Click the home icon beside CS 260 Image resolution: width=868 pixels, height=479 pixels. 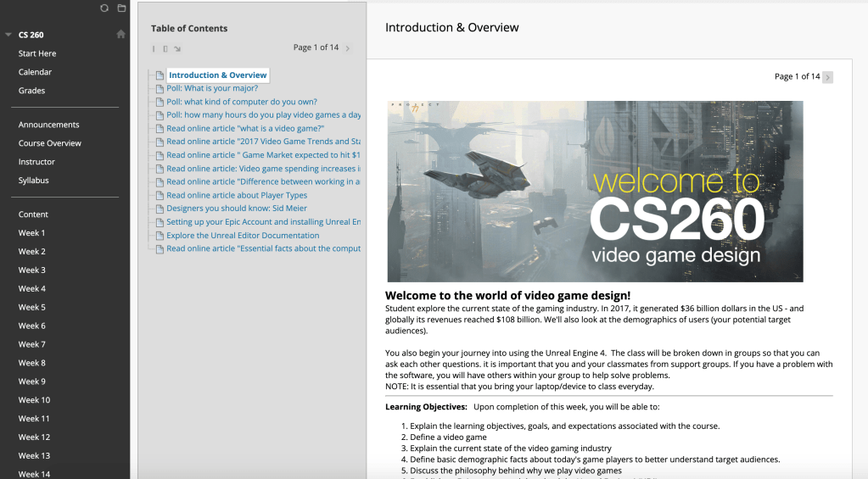(x=120, y=35)
